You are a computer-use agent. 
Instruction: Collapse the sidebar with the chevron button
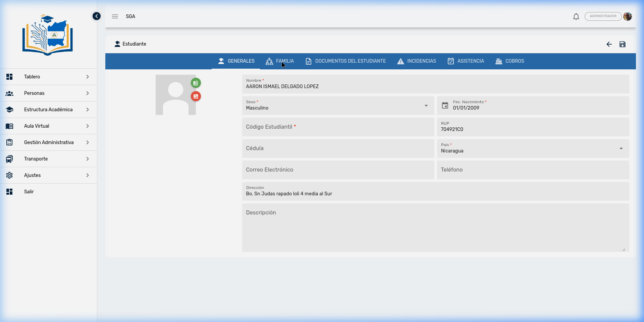97,16
